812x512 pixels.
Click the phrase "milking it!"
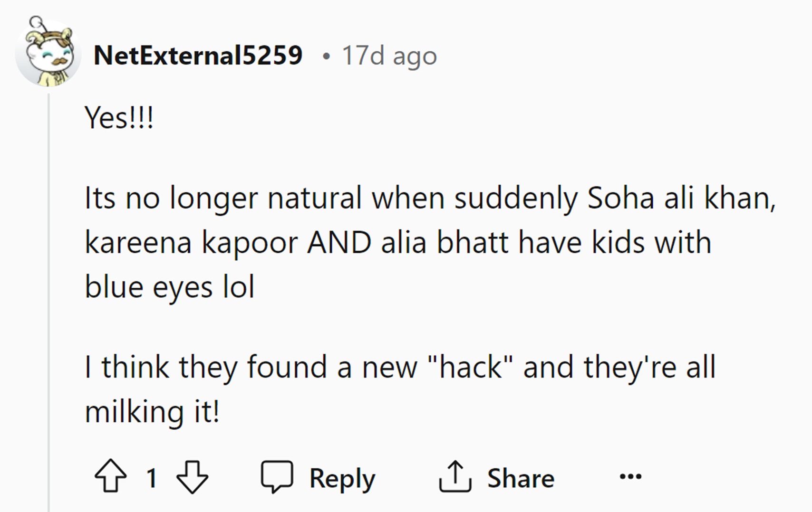[x=152, y=412]
